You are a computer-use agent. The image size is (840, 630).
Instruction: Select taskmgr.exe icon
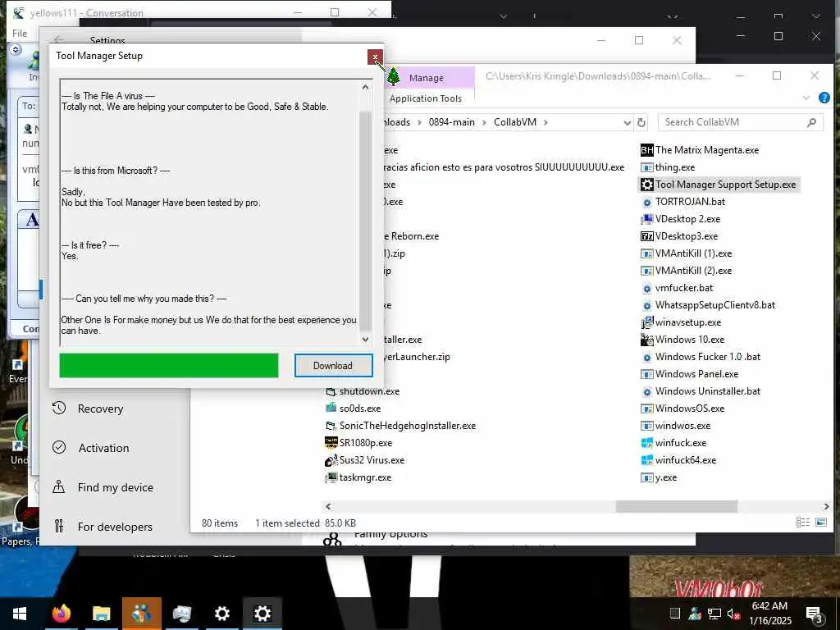(331, 477)
